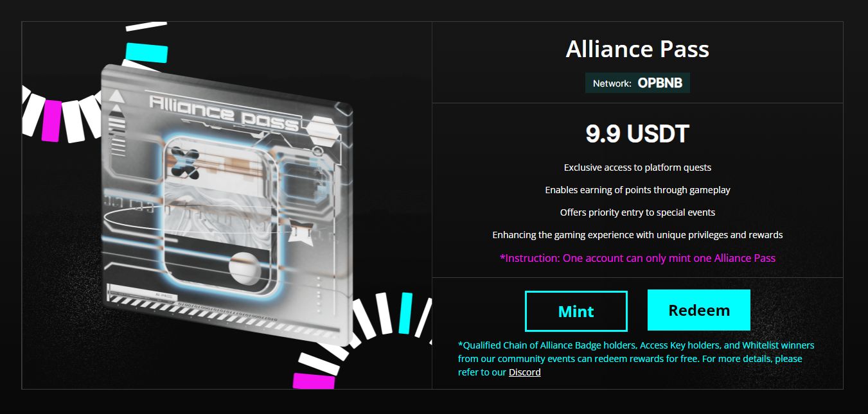Click the circular target icon on the card
868x414 pixels.
coord(316,150)
